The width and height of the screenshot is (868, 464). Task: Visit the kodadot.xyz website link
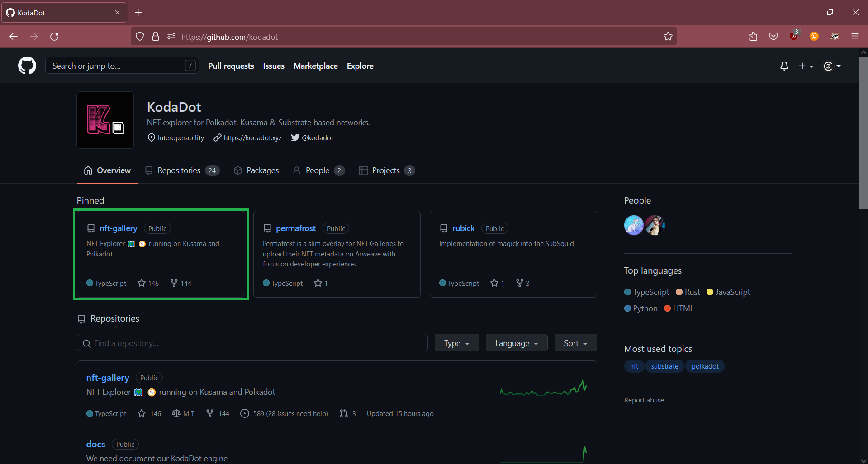coord(252,138)
